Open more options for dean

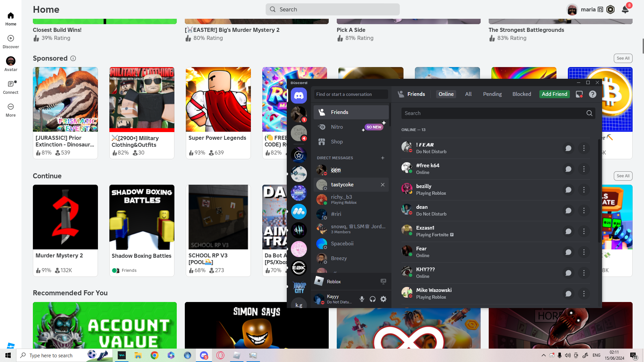tap(584, 210)
